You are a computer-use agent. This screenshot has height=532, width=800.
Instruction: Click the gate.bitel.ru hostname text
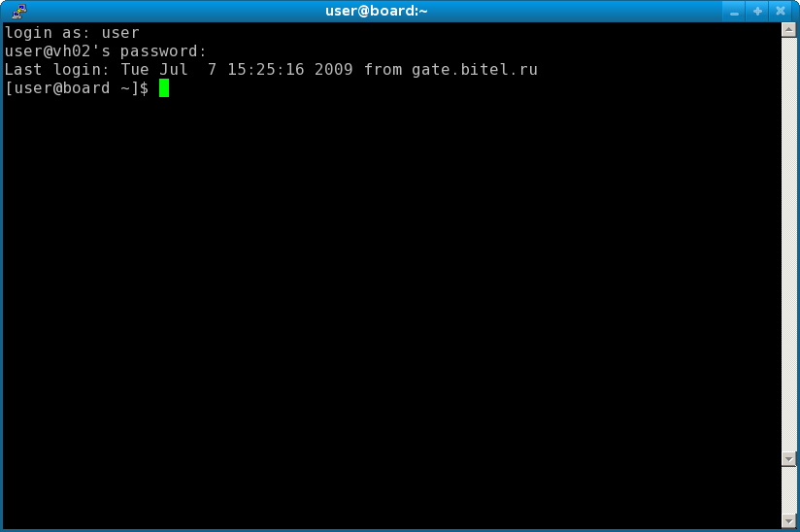(475, 69)
